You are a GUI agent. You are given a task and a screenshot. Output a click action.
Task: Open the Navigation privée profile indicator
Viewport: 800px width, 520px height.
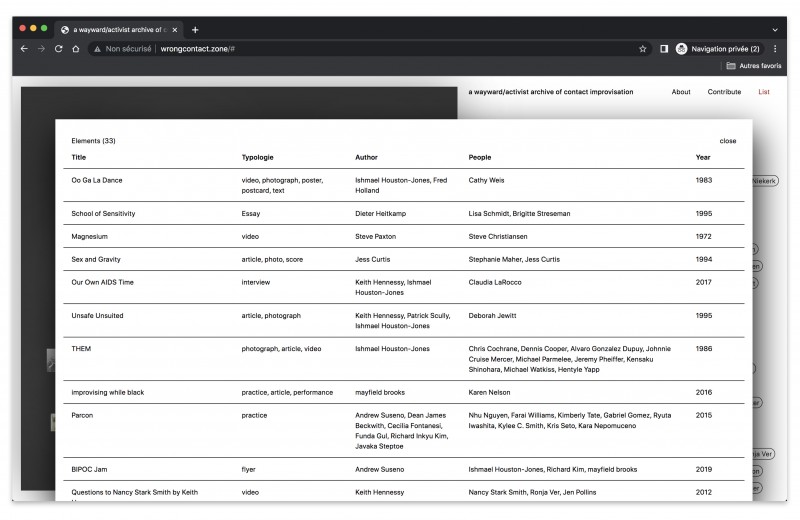(x=717, y=48)
